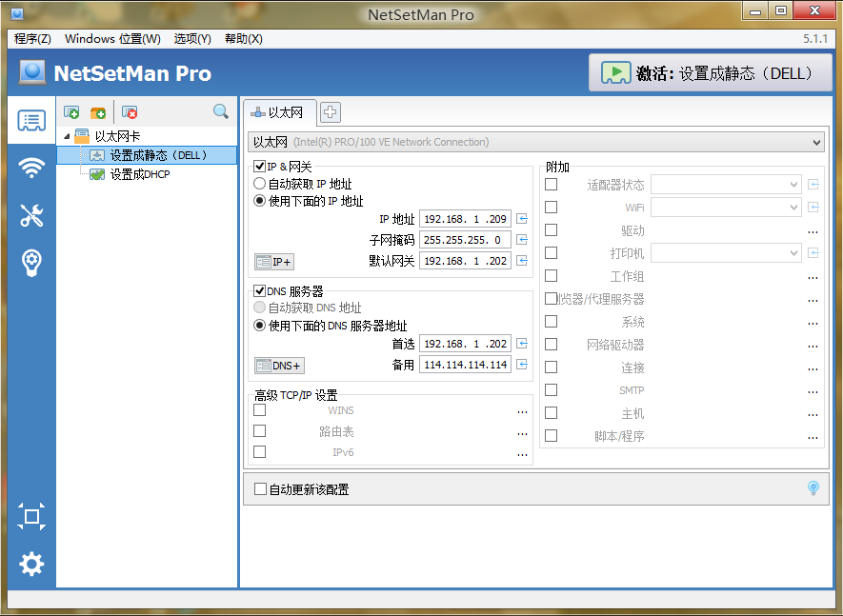Enable 自动更新该配置 checkbox

point(260,488)
